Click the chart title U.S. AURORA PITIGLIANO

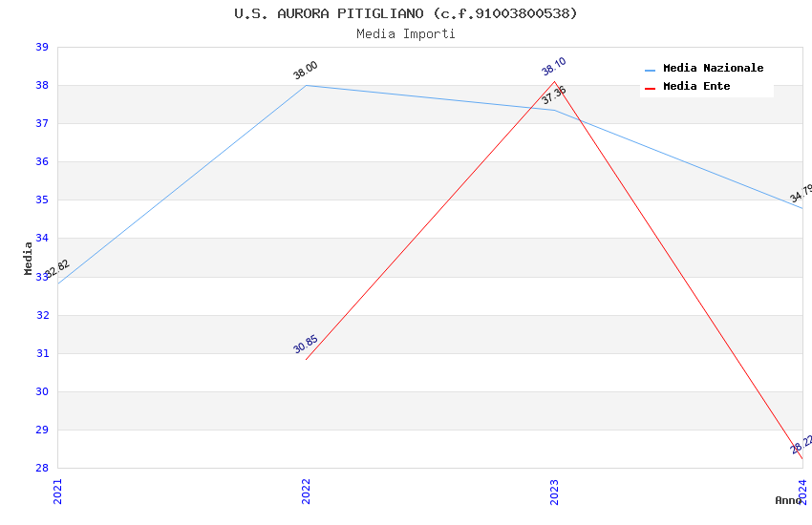tap(406, 13)
